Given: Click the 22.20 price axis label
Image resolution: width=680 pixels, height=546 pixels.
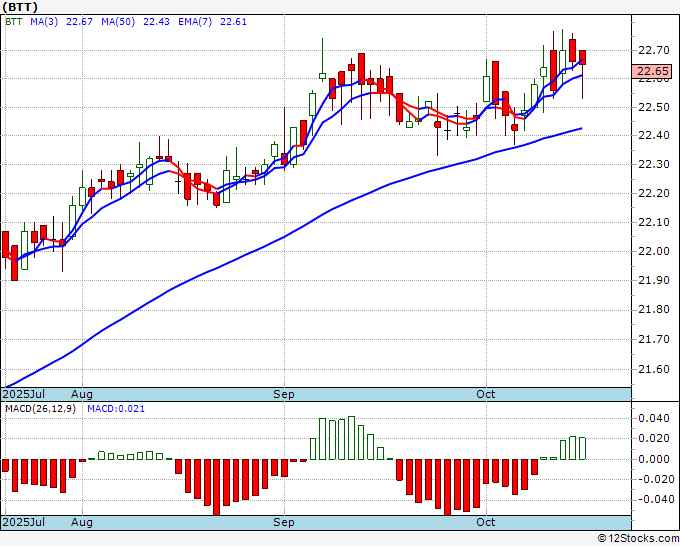Looking at the screenshot, I should click(x=654, y=193).
